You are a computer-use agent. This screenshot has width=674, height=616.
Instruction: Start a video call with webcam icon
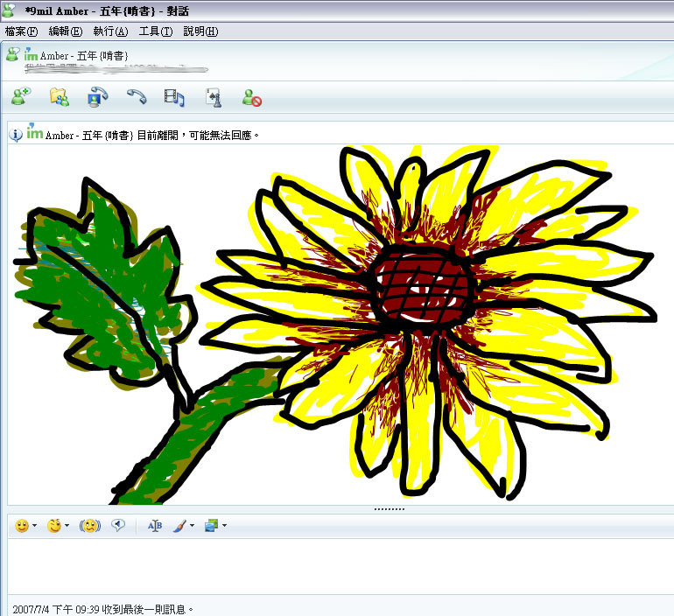click(97, 96)
